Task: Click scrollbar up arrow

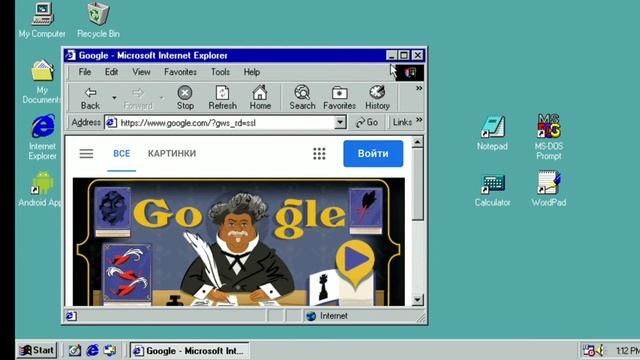Action: coord(417,142)
